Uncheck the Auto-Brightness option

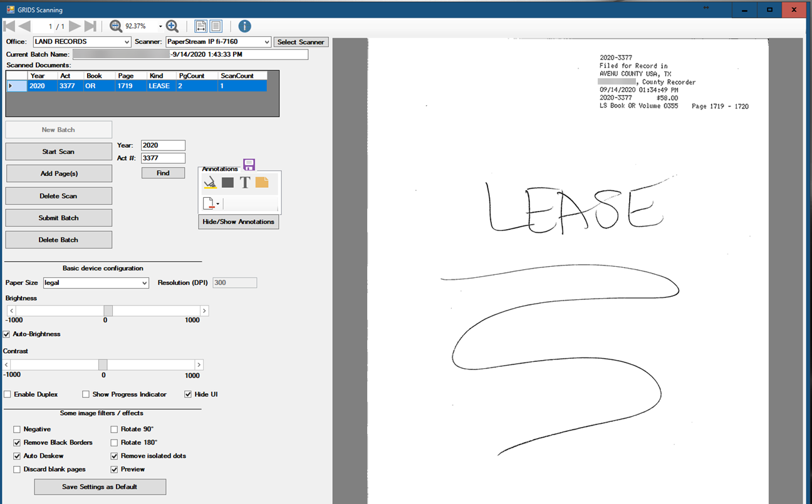[7, 334]
